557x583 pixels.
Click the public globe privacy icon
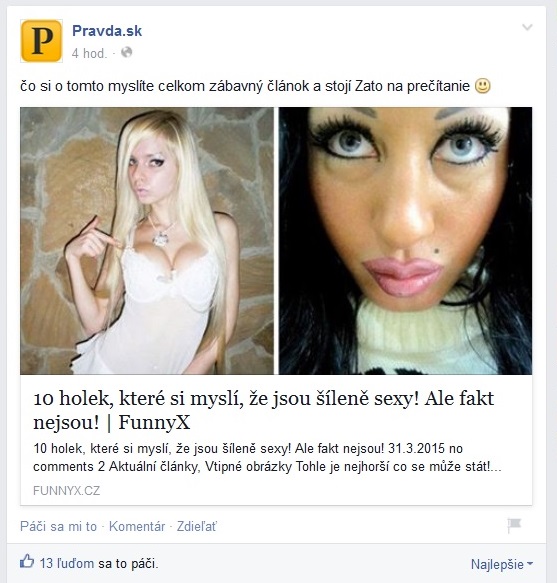(127, 52)
